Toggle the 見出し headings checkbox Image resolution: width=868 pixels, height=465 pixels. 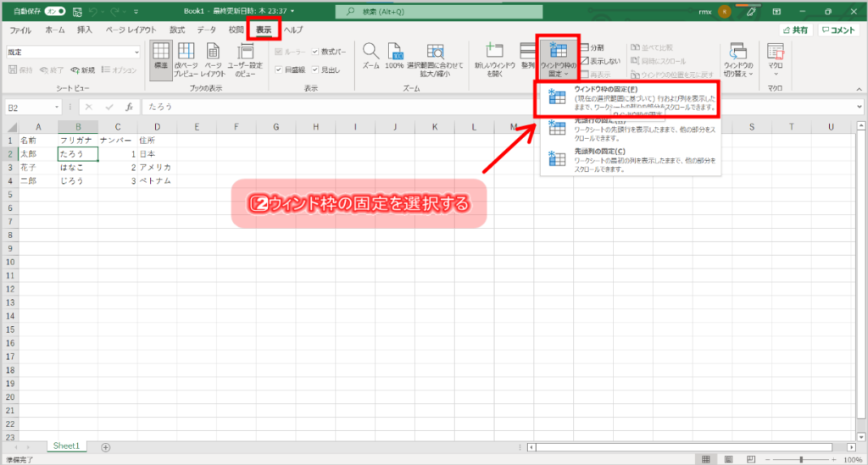pyautogui.click(x=316, y=69)
